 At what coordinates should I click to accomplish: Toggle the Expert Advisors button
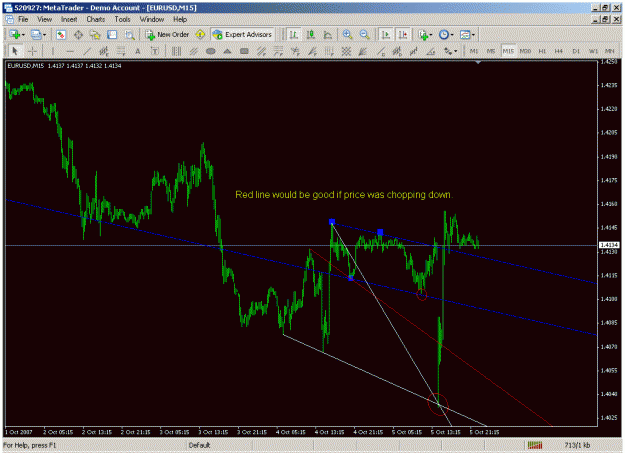[x=242, y=35]
